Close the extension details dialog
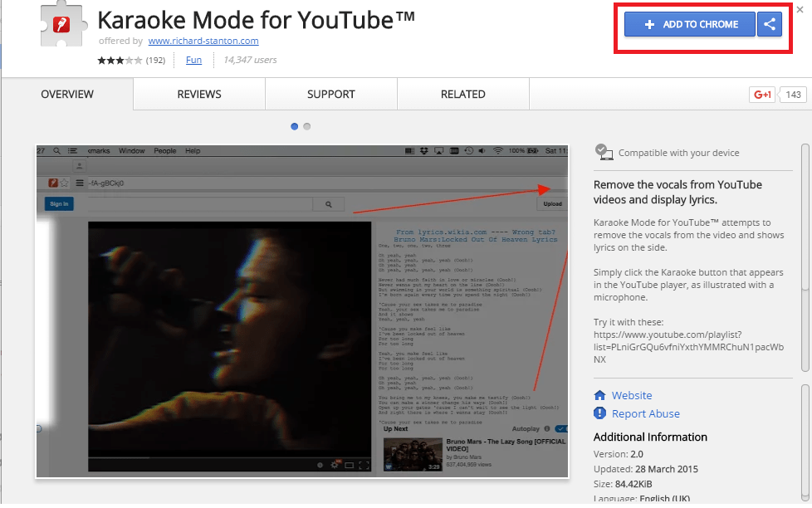Viewport: 812px width, 508px height. [800, 9]
